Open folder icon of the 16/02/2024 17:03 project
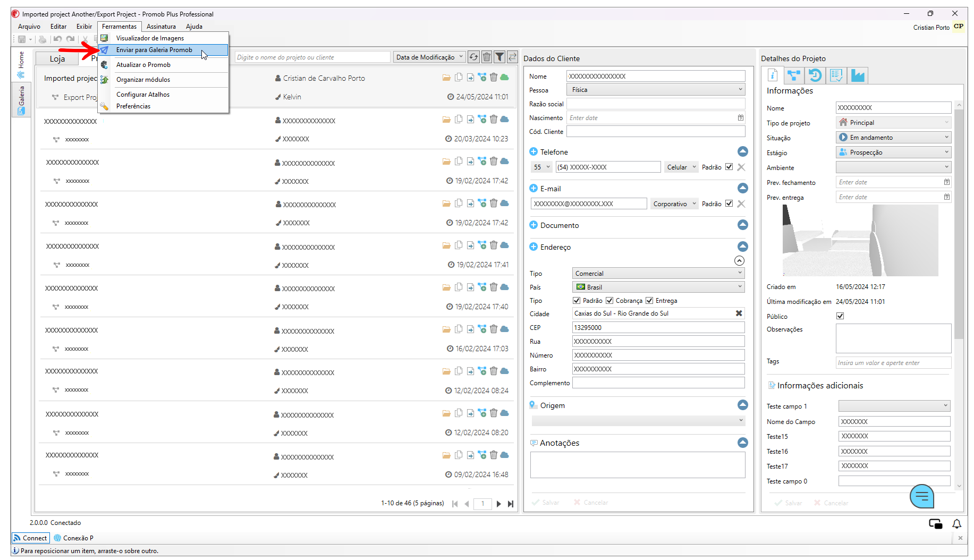Image resolution: width=974 pixels, height=560 pixels. (446, 329)
